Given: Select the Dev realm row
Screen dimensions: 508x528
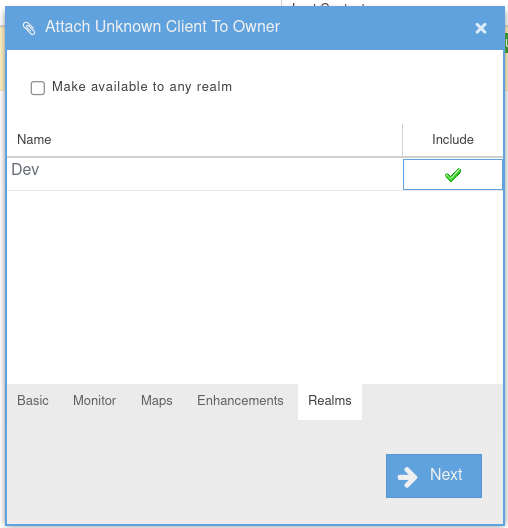Looking at the screenshot, I should (x=255, y=174).
